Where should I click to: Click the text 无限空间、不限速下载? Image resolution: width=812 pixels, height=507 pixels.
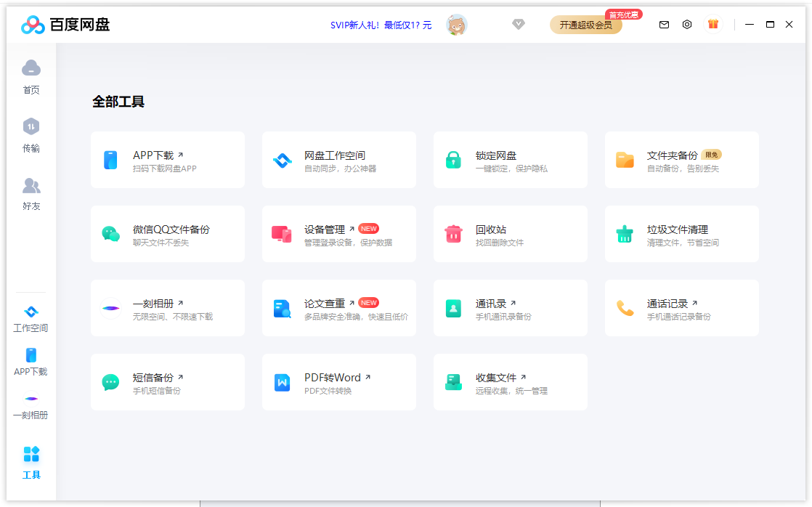[x=173, y=317]
